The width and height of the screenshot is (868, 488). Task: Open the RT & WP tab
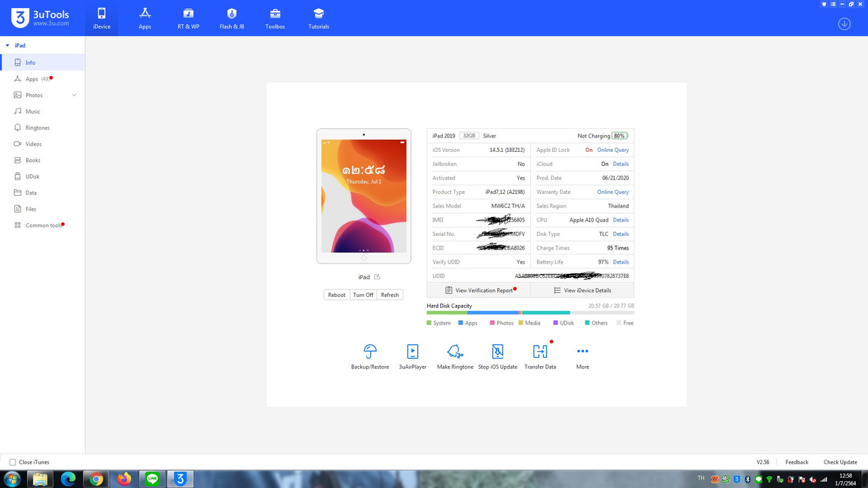(189, 18)
